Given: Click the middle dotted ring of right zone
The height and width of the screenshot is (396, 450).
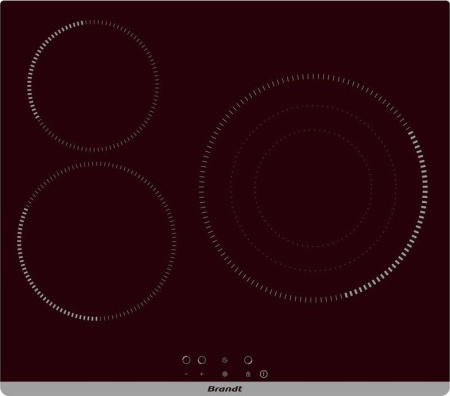Looking at the screenshot, I should (396, 189).
